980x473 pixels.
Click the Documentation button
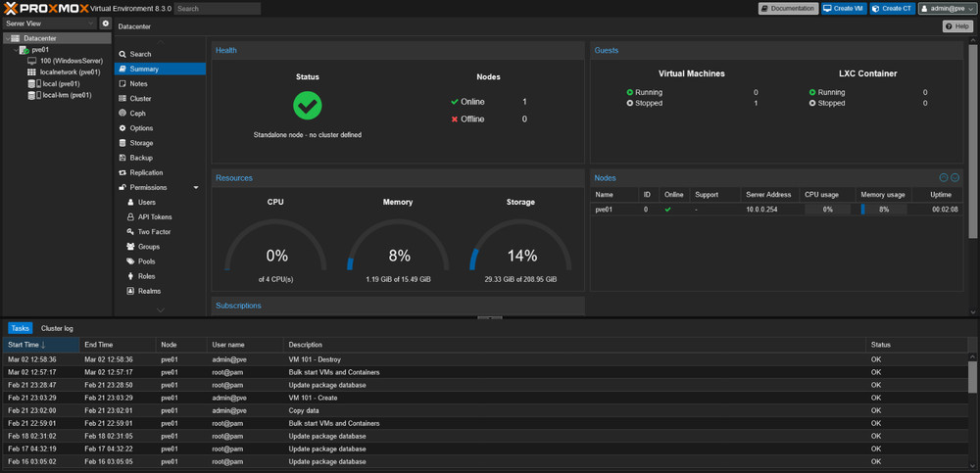pyautogui.click(x=788, y=9)
